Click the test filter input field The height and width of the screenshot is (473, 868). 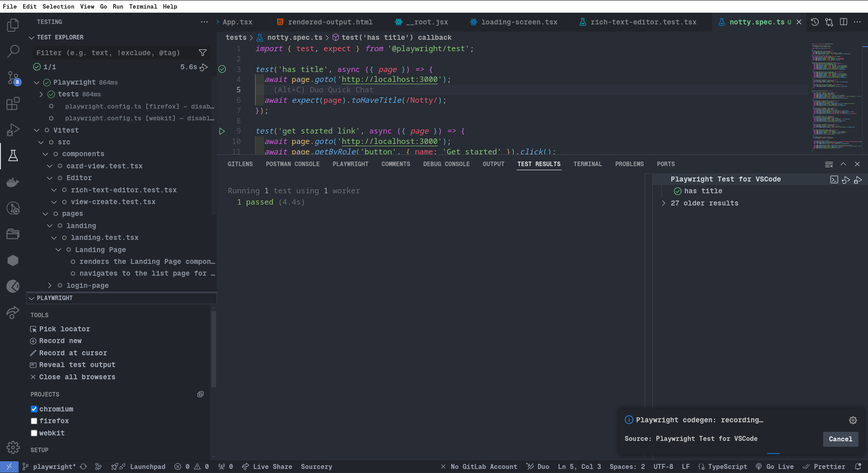click(x=115, y=53)
